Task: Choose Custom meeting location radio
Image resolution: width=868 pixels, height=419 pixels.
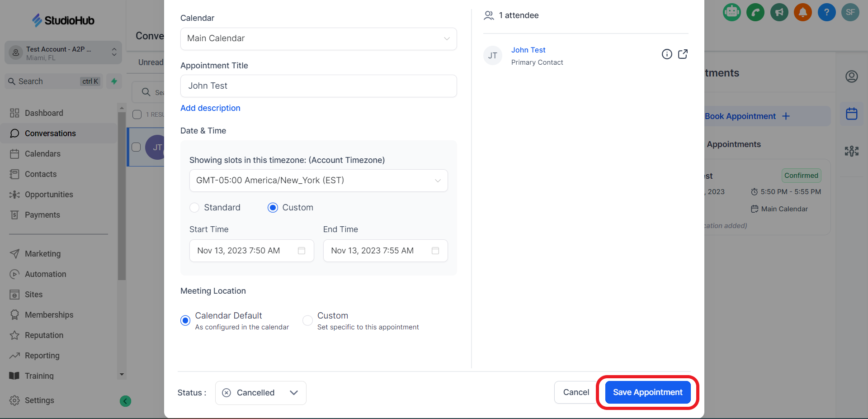Action: click(x=307, y=320)
